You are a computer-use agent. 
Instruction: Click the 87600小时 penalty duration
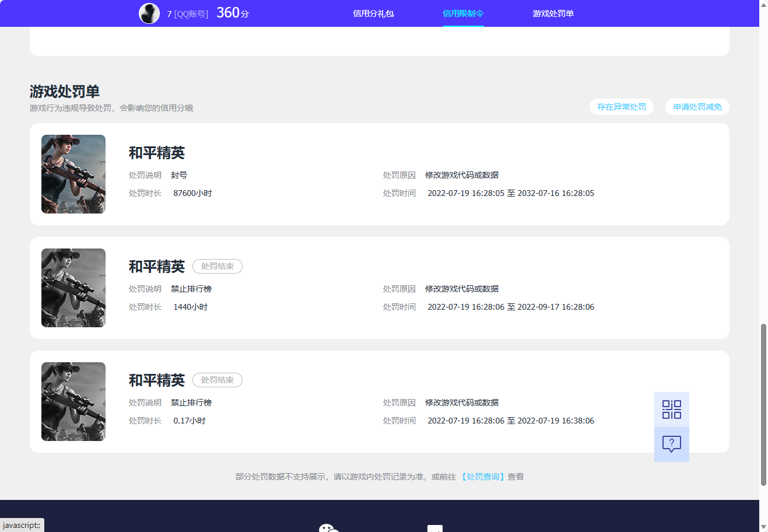point(192,193)
